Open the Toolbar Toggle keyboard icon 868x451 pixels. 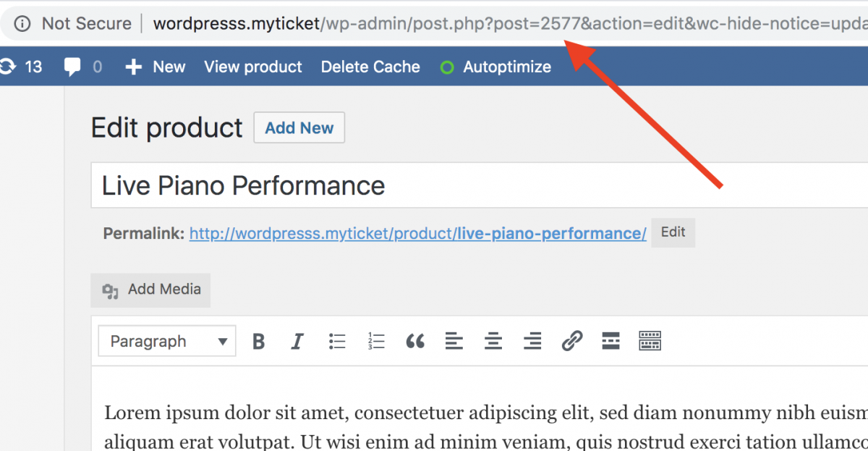point(650,340)
